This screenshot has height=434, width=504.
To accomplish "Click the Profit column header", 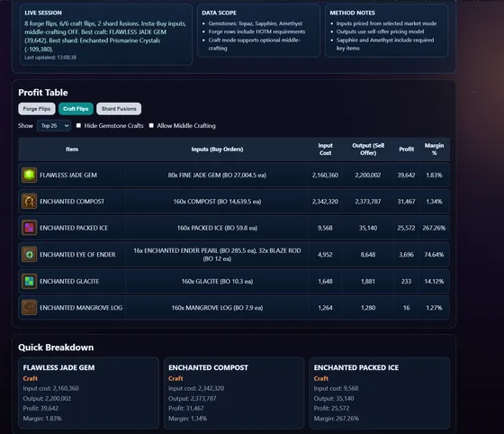I will click(x=406, y=149).
